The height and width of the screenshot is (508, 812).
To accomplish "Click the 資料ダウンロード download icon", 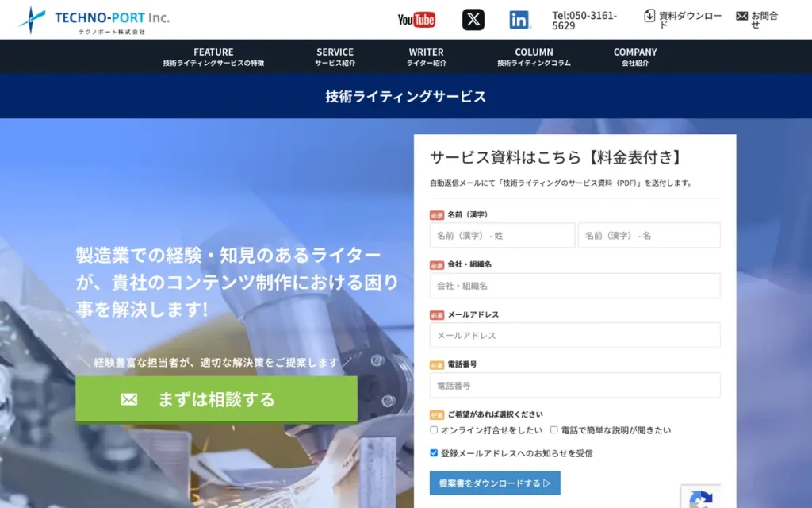I will pyautogui.click(x=649, y=16).
